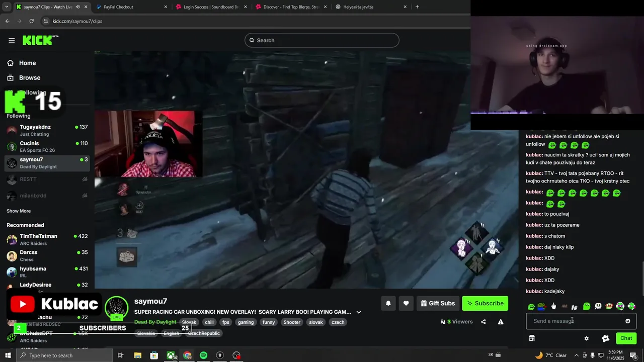644x362 pixels.
Task: Open Cucinis channel in Following
Action: (x=47, y=146)
